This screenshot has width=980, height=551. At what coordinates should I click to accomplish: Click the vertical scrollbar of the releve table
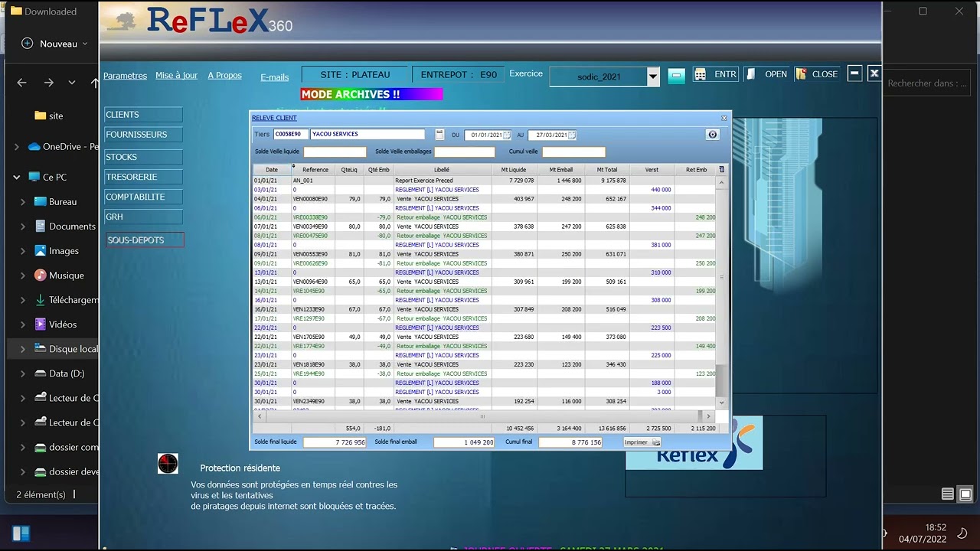[x=720, y=292]
